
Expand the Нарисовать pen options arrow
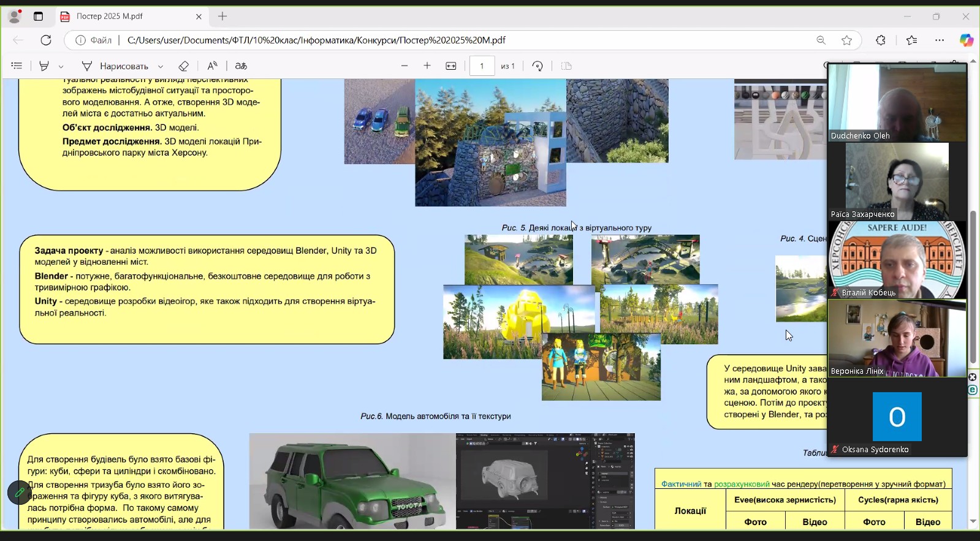pos(161,66)
